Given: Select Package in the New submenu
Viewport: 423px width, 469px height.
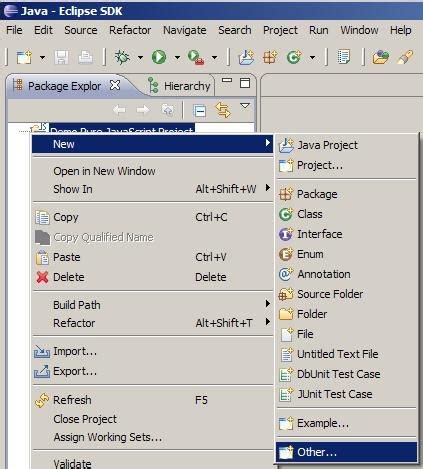Looking at the screenshot, I should coord(347,194).
